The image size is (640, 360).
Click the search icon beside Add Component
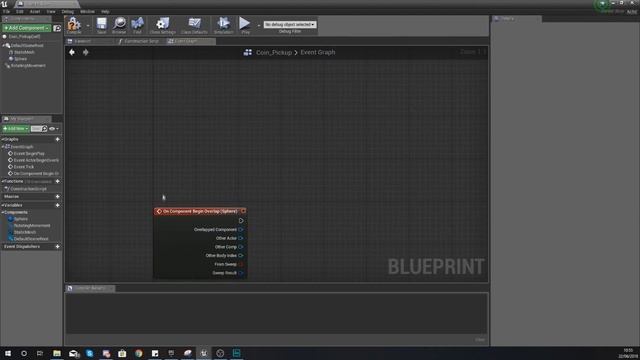(57, 28)
